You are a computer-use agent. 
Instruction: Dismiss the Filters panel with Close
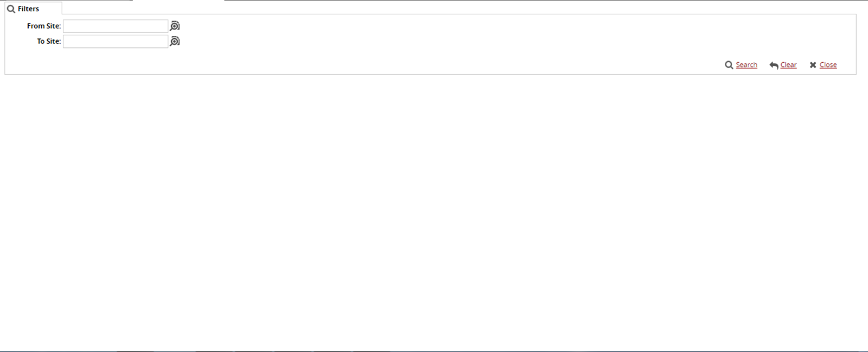tap(828, 65)
